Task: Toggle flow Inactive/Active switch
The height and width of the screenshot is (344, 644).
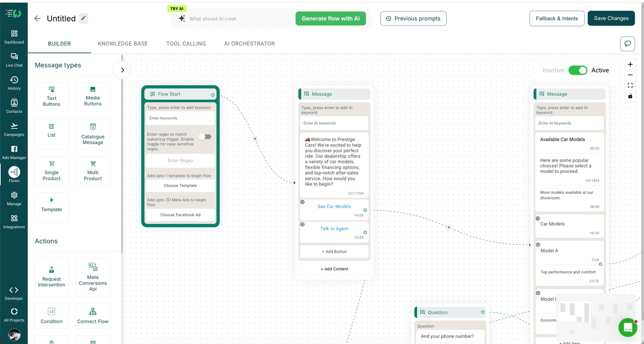Action: (578, 70)
